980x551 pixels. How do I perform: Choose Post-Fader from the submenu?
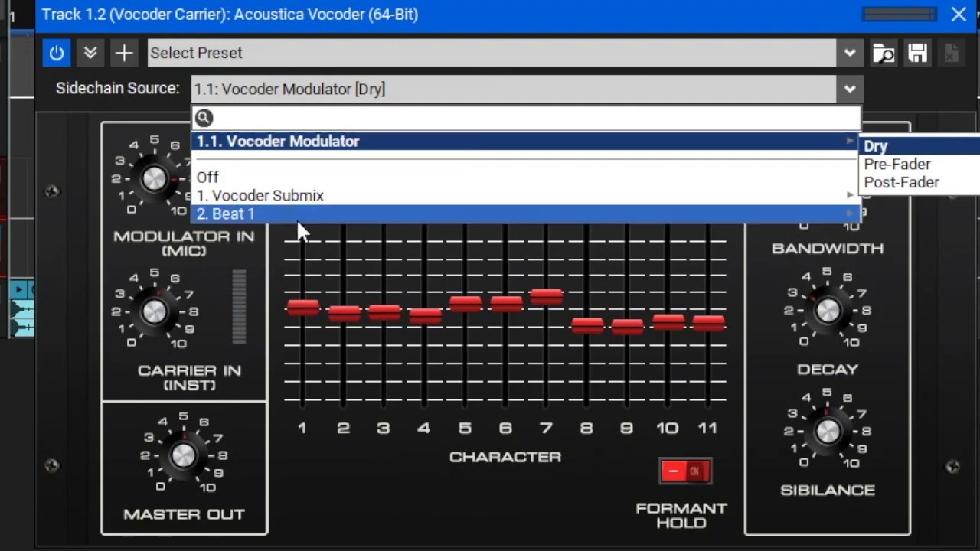920,182
